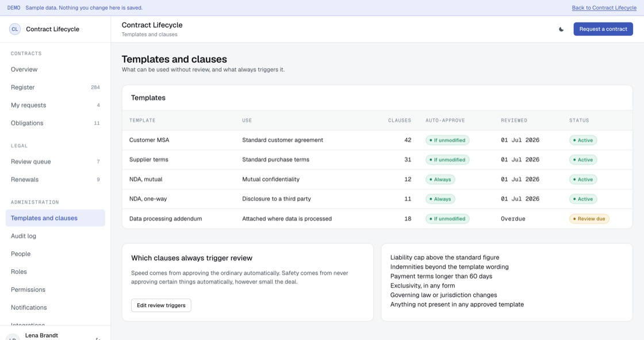The image size is (644, 340).
Task: Click reviewed date of Customer MSA
Action: (520, 140)
